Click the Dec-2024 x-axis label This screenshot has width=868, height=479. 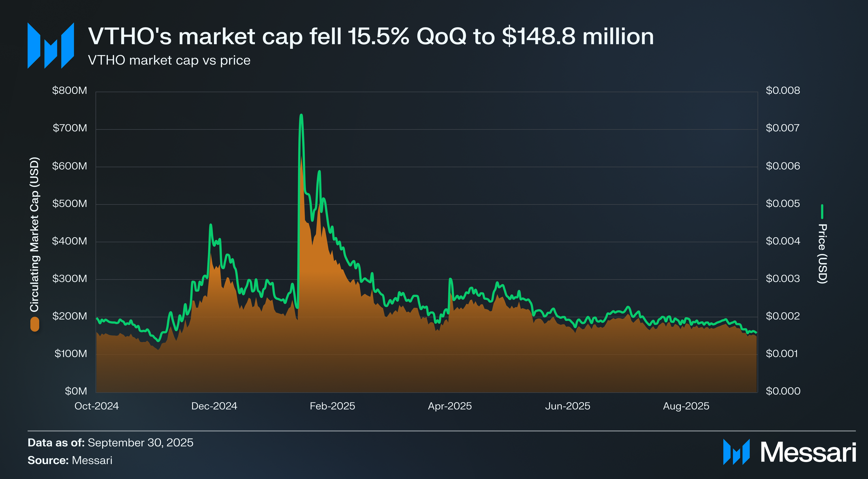[214, 406]
